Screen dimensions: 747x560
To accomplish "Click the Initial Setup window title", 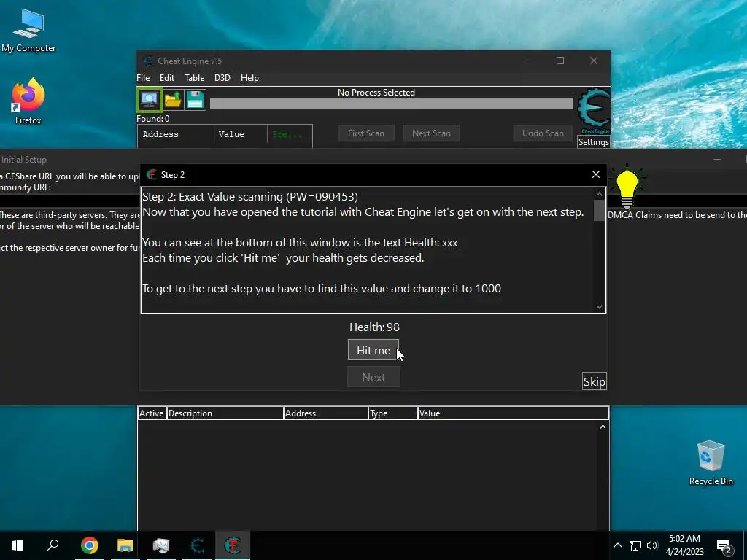I will 24,160.
